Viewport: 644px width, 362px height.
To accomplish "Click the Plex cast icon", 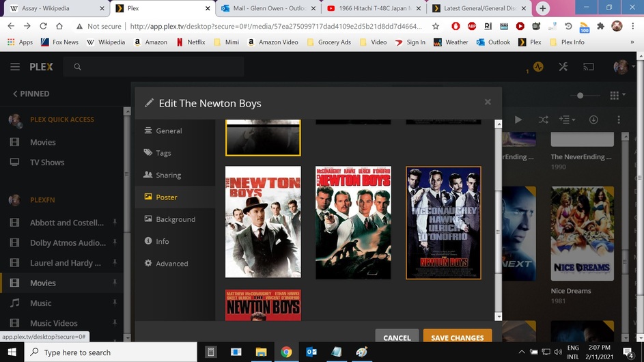I will [x=588, y=66].
